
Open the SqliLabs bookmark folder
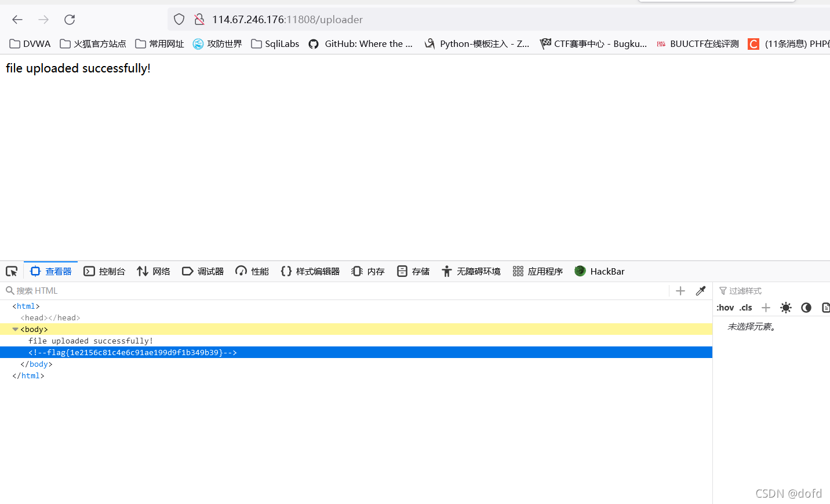point(275,44)
